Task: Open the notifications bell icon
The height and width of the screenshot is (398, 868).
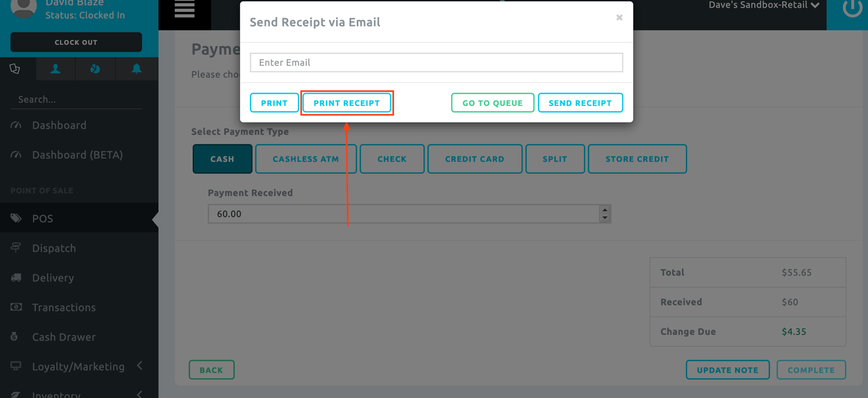Action: pos(136,69)
